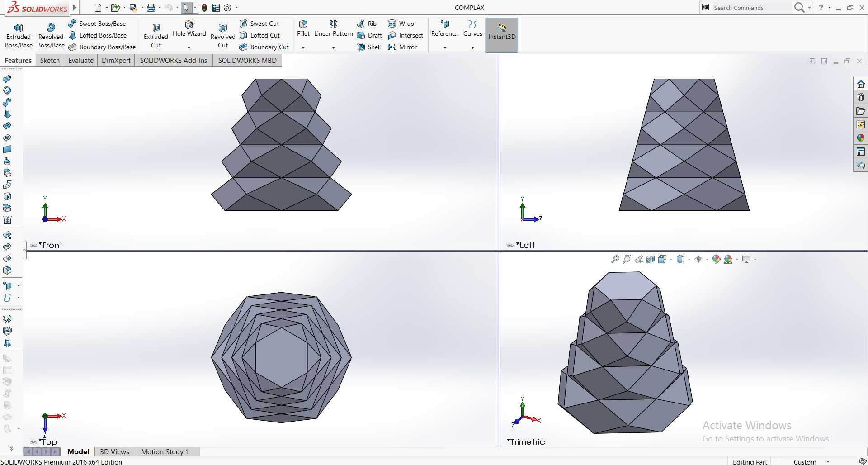The height and width of the screenshot is (465, 868).
Task: Choose the Swept Cut tool
Action: 259,24
